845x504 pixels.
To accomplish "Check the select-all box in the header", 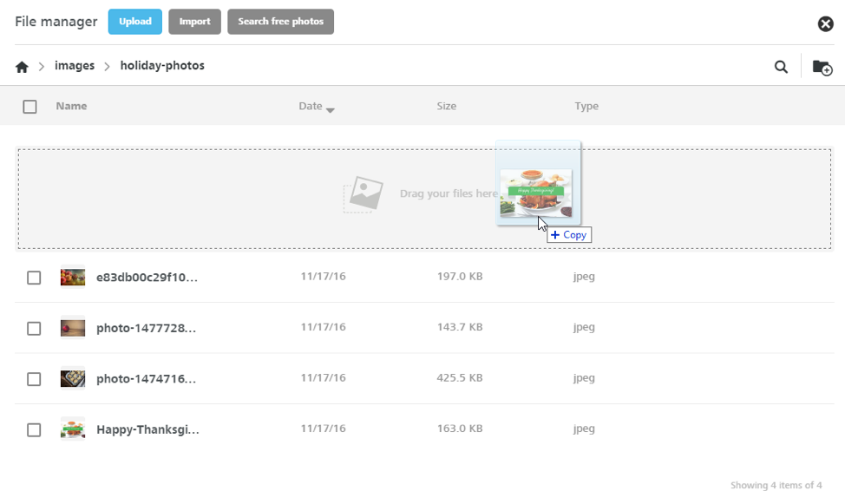I will [x=30, y=107].
